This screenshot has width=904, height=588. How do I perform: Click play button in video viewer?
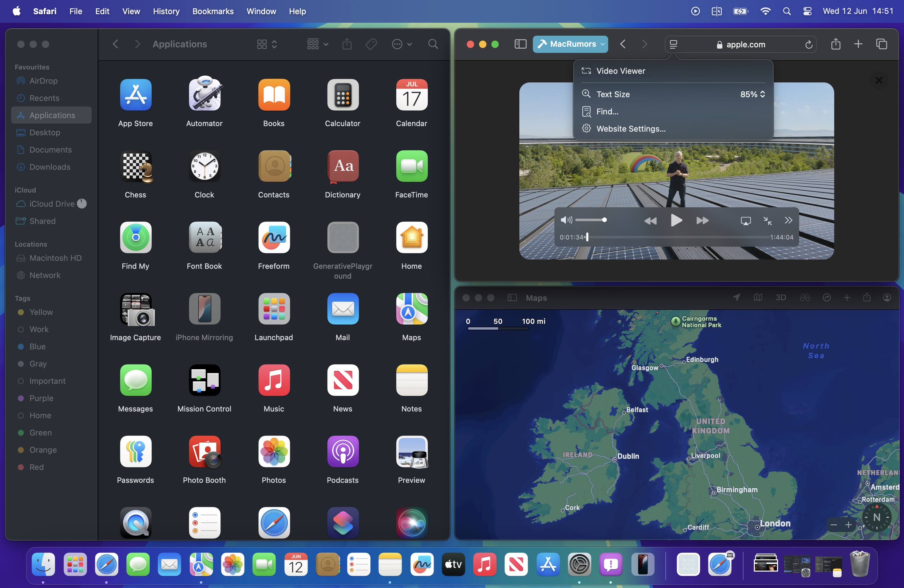[675, 220]
